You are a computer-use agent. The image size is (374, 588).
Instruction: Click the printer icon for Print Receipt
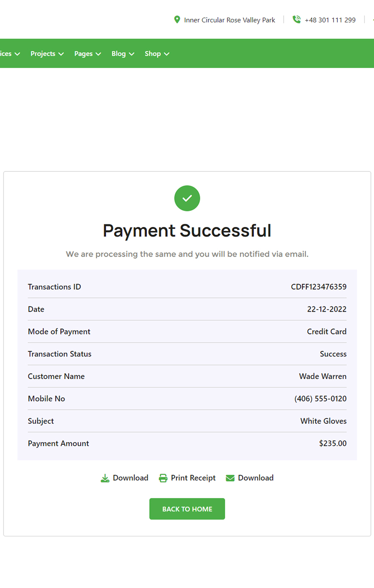tap(163, 478)
